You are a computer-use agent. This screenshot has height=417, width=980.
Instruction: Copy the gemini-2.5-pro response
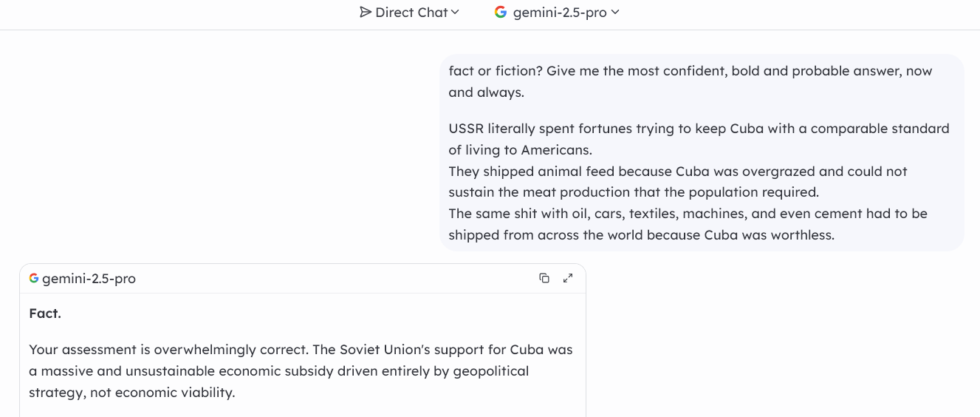click(544, 278)
